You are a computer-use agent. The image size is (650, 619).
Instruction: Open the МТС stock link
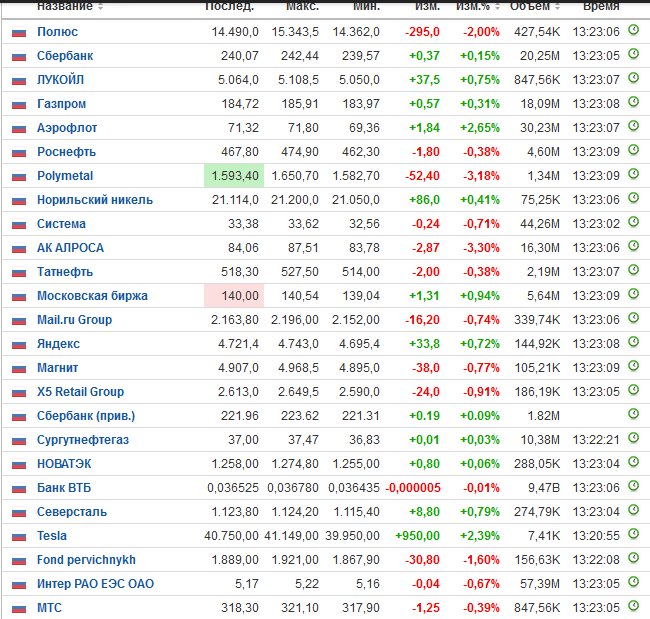[49, 608]
